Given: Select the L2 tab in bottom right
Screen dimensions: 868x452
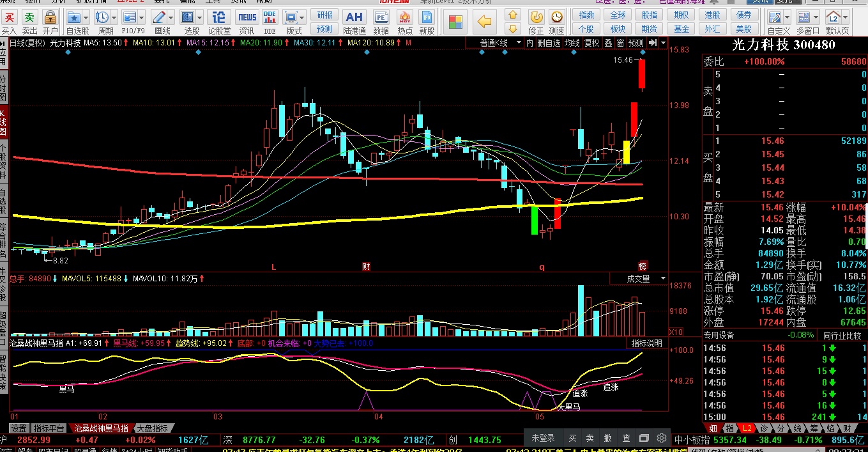Looking at the screenshot, I should click(747, 428).
